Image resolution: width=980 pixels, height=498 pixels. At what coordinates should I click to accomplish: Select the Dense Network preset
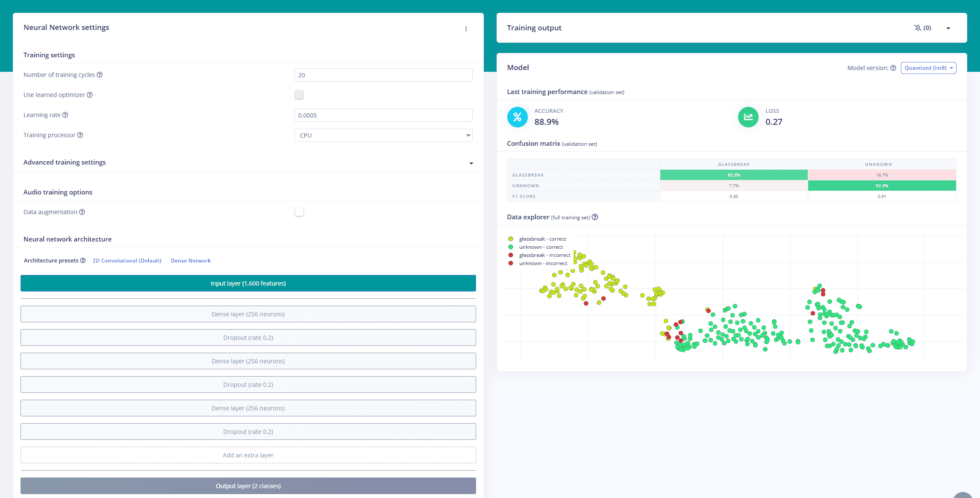point(191,261)
